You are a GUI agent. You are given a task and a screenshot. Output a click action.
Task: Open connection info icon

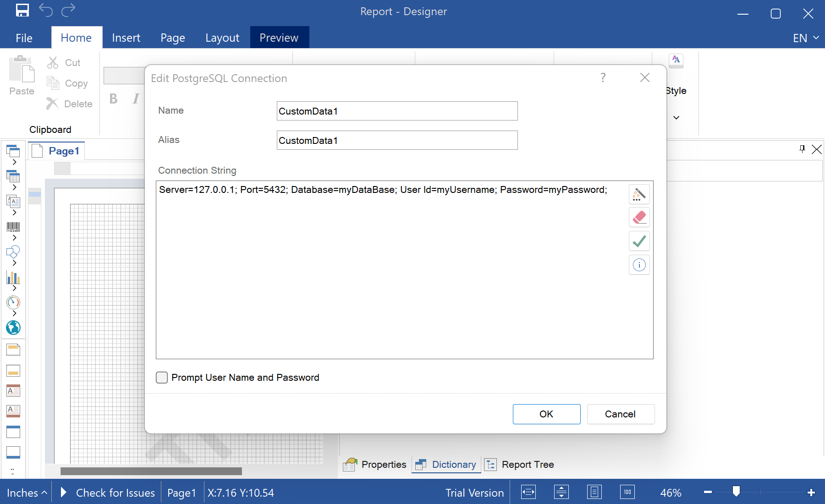[639, 265]
